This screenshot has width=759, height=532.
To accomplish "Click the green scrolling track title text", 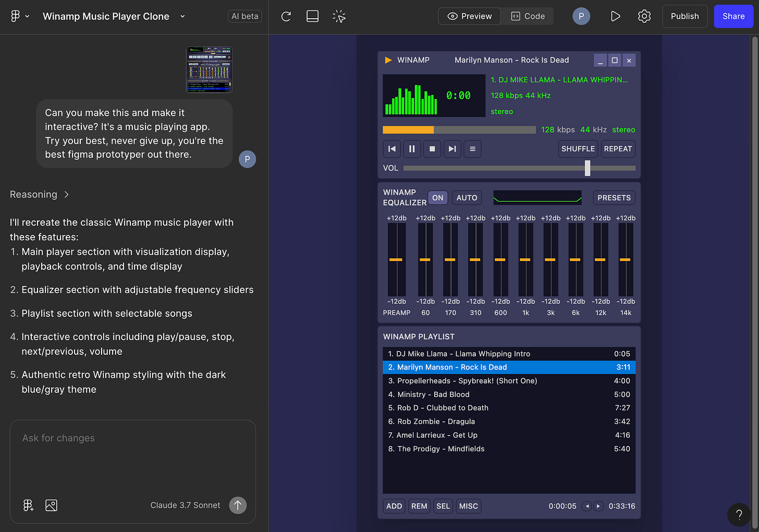I will [559, 80].
